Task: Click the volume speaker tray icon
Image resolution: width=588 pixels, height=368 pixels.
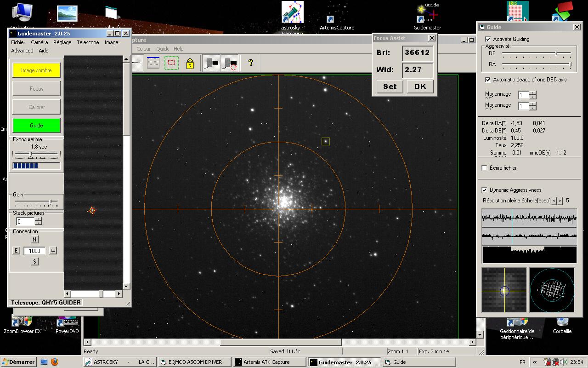Action: tap(563, 362)
